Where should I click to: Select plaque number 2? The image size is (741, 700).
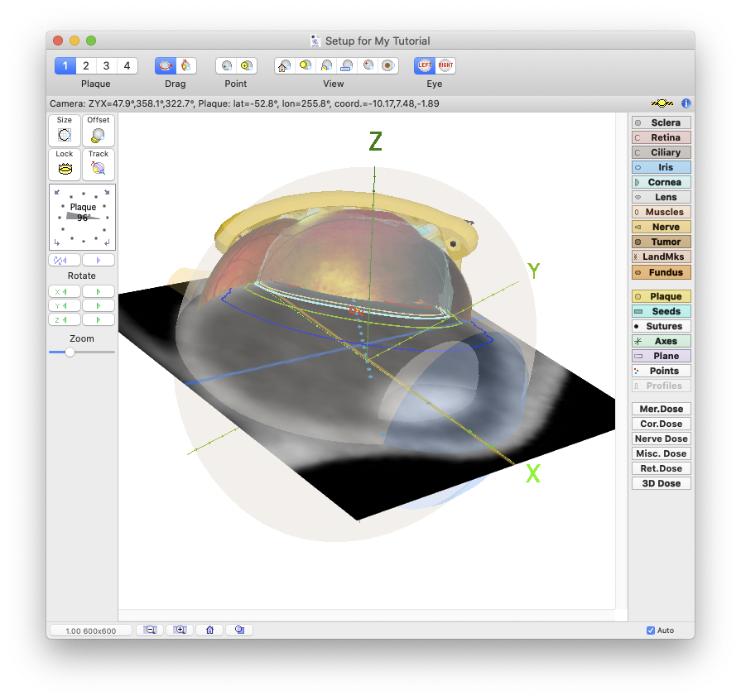click(86, 65)
